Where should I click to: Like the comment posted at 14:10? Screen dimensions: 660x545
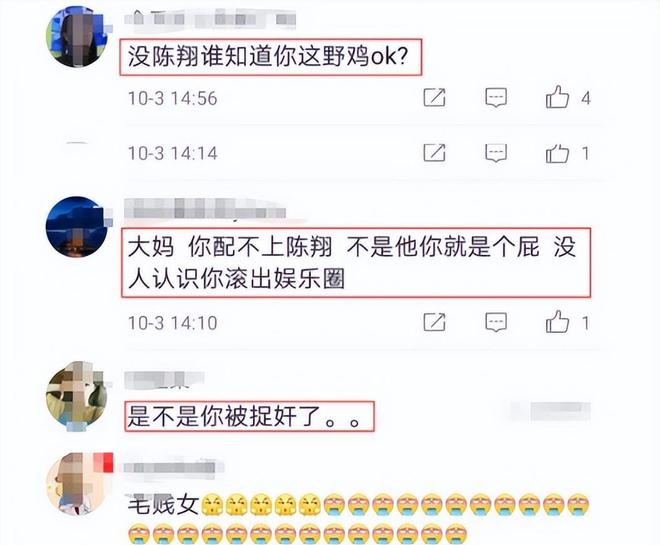(558, 322)
